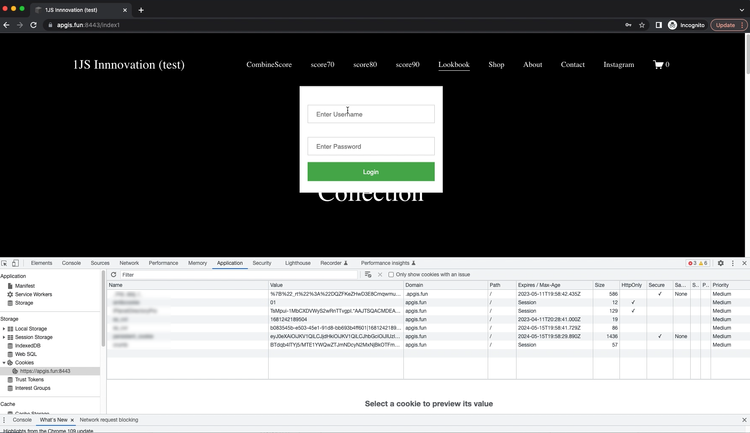Viewport: 750px width, 433px height.
Task: Click the browser reload button
Action: coord(33,25)
